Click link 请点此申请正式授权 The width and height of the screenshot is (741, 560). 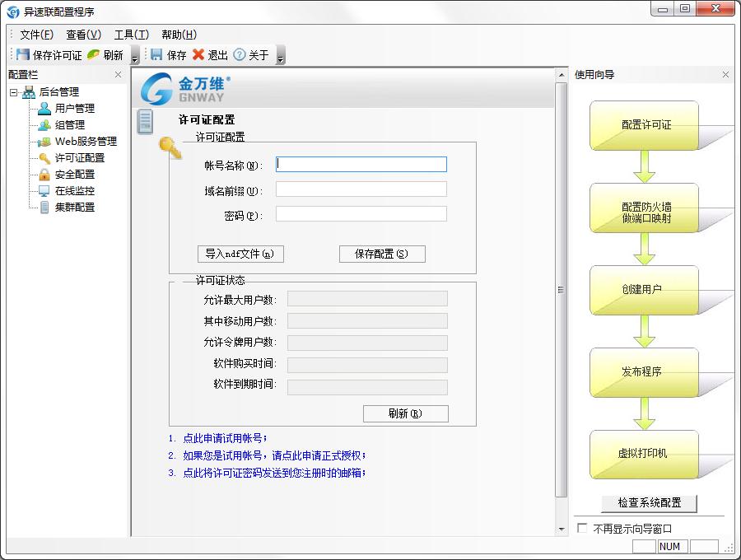[x=319, y=455]
